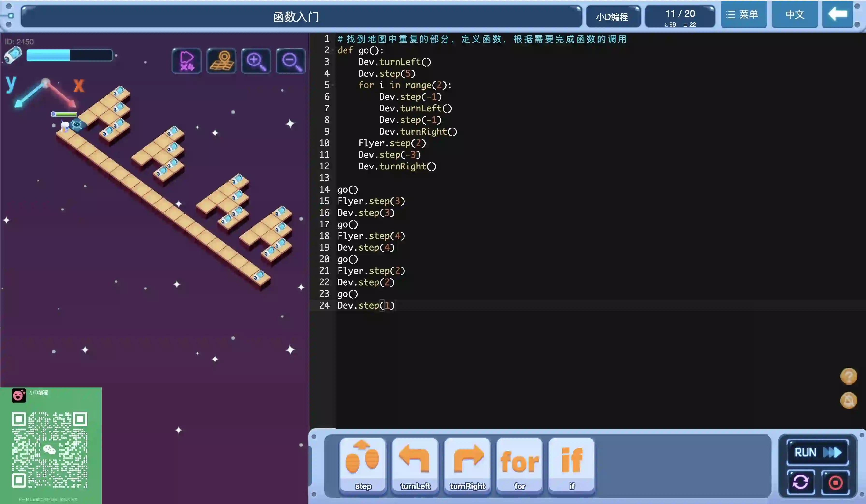Click the blue energy progress bar
Viewport: 866px width, 504px height.
click(x=69, y=55)
